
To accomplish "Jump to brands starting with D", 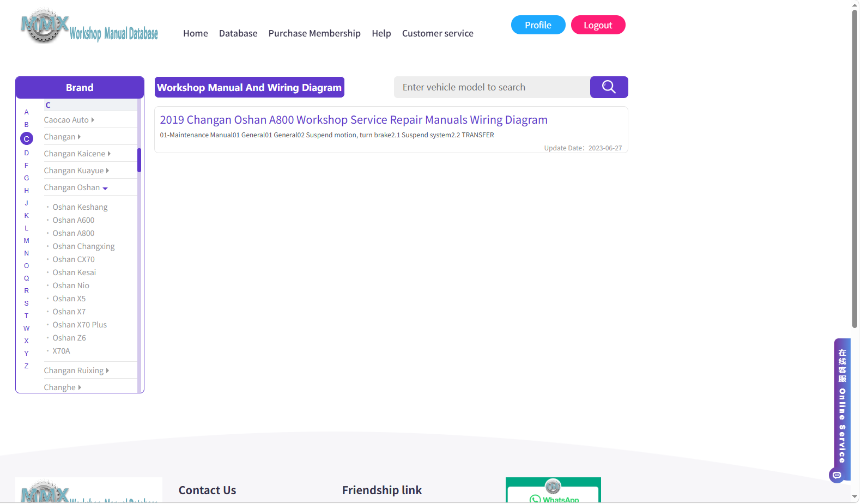I will click(26, 153).
